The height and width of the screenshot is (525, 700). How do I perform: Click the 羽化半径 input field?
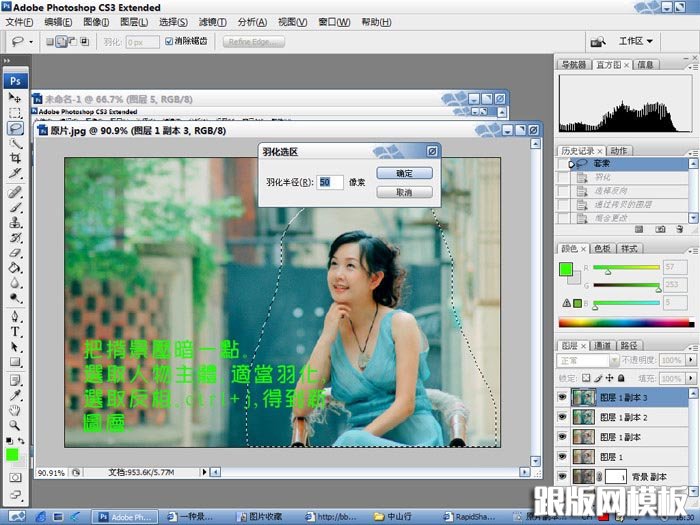coord(330,183)
